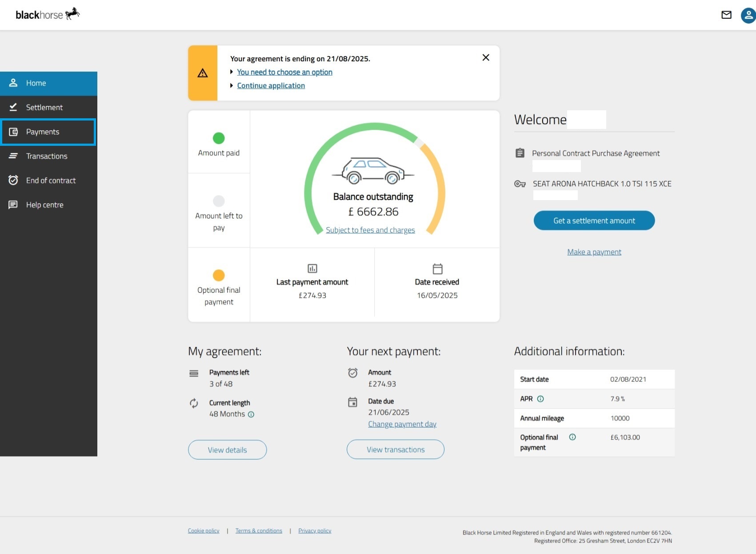This screenshot has height=554, width=756.
Task: Open Payments in the sidebar
Action: [x=48, y=132]
